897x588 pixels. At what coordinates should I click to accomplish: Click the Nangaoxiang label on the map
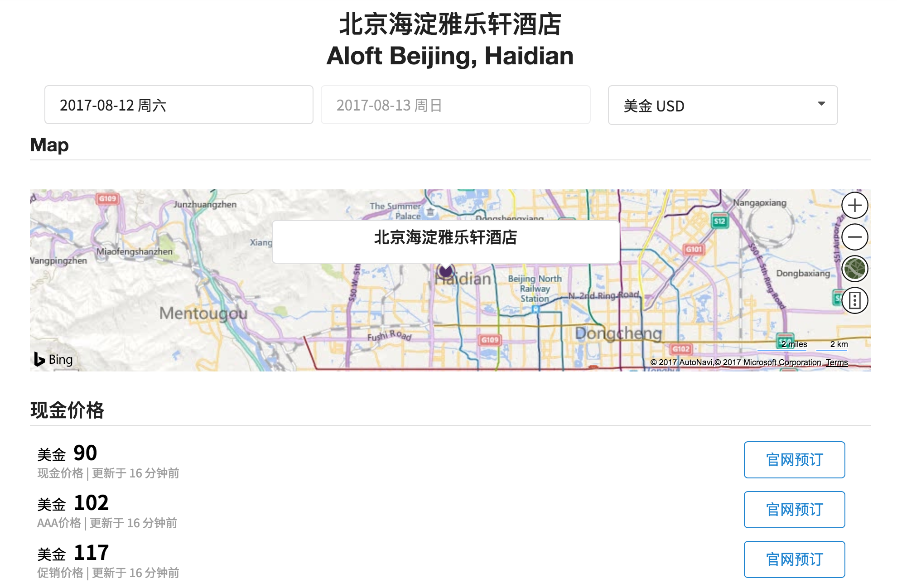pos(760,202)
